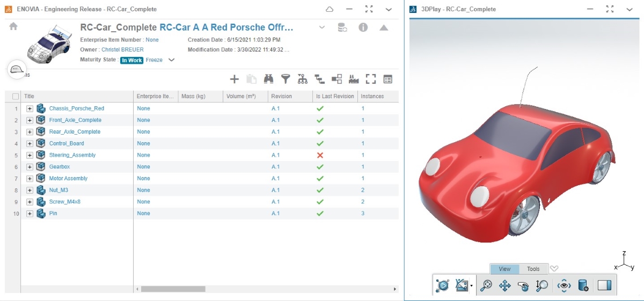The image size is (644, 301).
Task: Click the grayed-out paste clipboard icon
Action: pyautogui.click(x=251, y=79)
